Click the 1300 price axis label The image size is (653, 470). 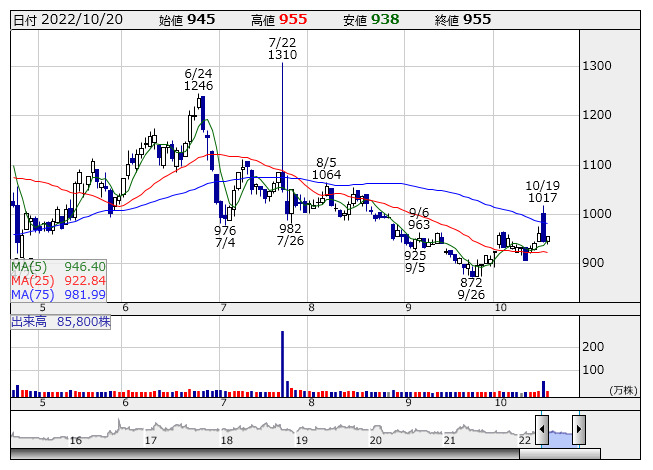(x=597, y=66)
